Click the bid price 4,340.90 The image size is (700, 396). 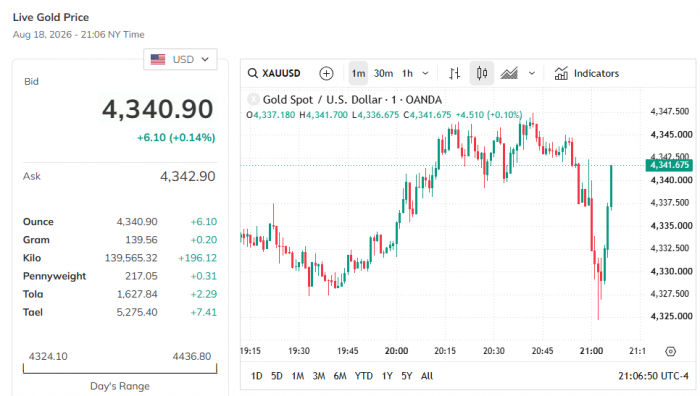coord(158,109)
